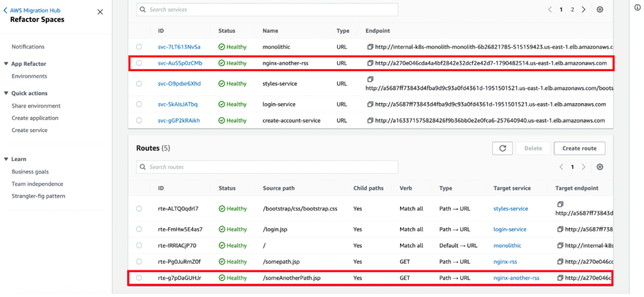Copy monolithic service endpoint URL
The width and height of the screenshot is (644, 297).
coord(370,47)
